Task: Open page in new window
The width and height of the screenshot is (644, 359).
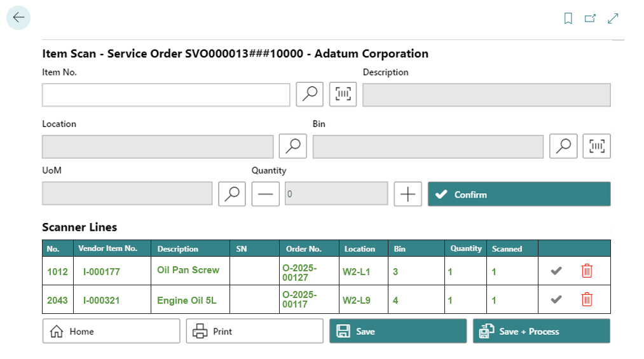Action: pyautogui.click(x=590, y=18)
